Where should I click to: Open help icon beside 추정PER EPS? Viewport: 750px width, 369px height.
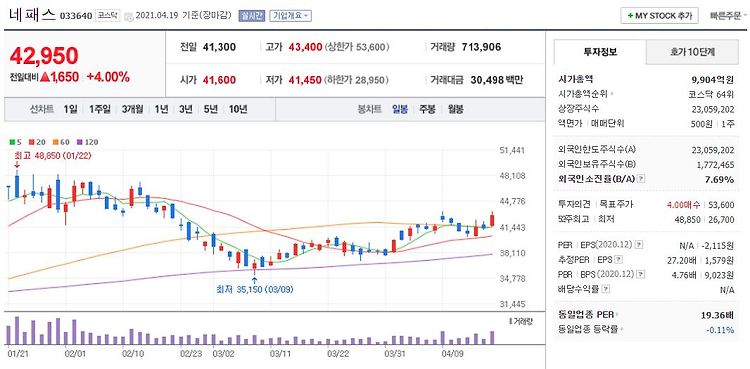[618, 260]
